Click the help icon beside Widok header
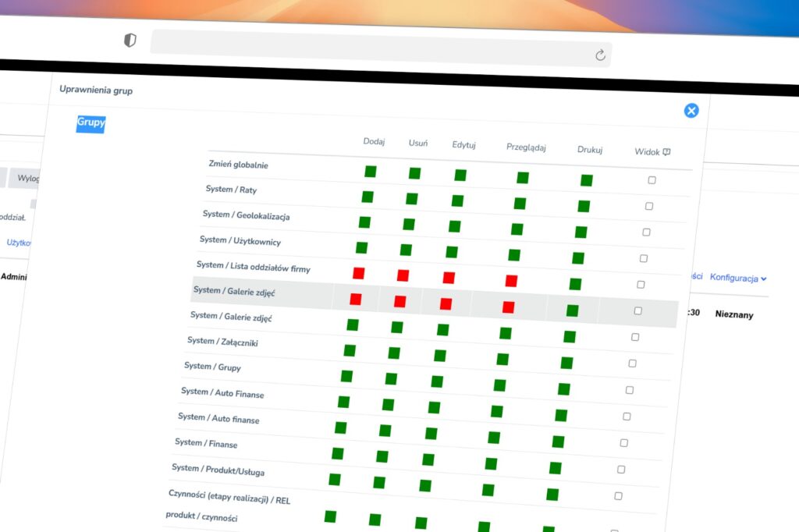The height and width of the screenshot is (532, 799). [666, 152]
